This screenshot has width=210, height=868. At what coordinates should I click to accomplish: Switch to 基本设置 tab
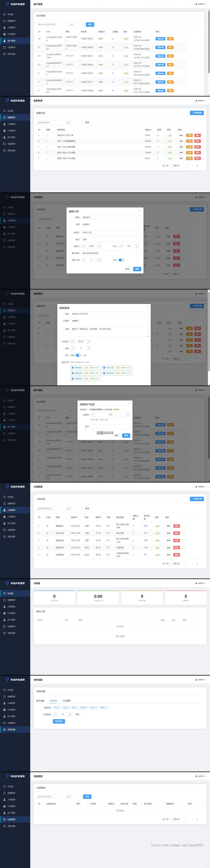click(x=40, y=700)
